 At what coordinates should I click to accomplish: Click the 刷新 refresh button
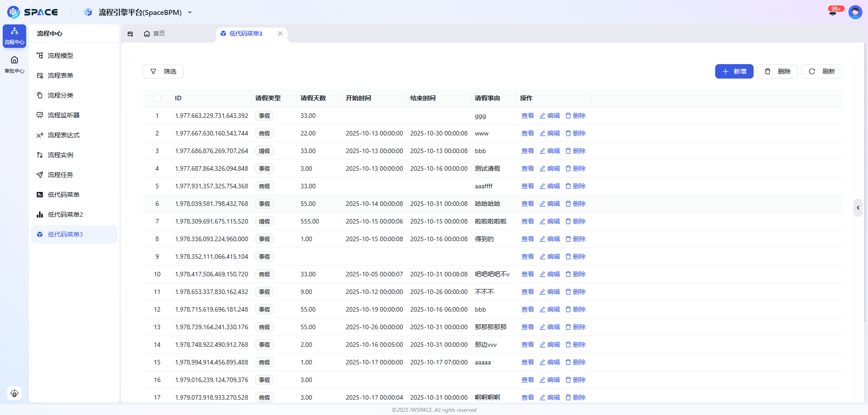[x=821, y=71]
